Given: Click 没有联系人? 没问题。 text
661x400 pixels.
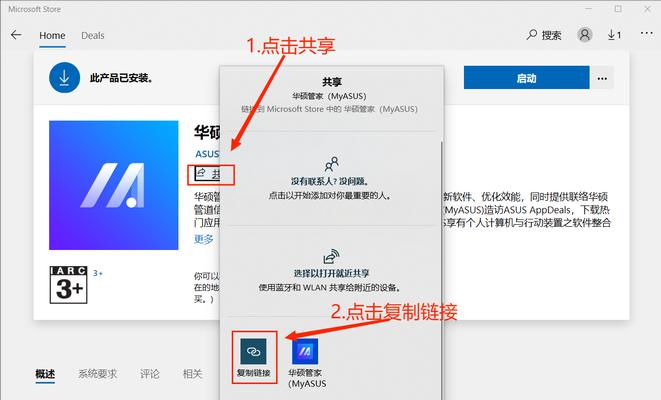Looking at the screenshot, I should (x=330, y=182).
